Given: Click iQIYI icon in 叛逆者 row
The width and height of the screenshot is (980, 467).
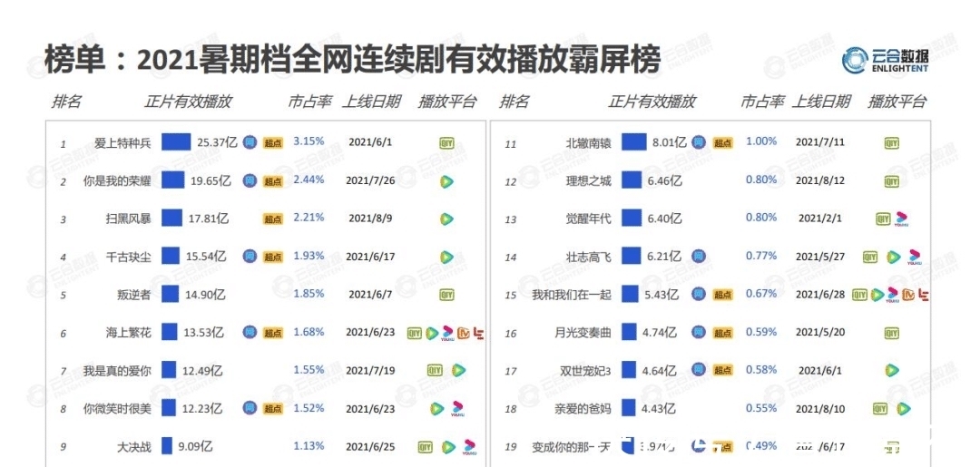Looking at the screenshot, I should coord(446,294).
